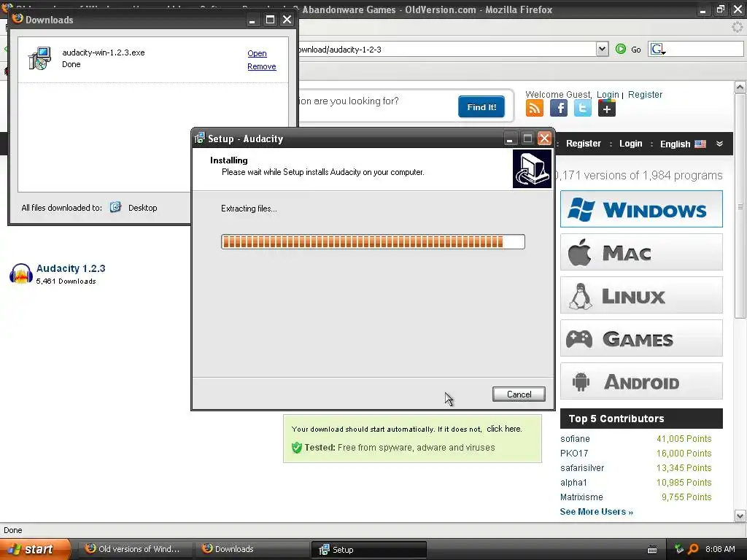Click 41,005 Points next to sofiane
The height and width of the screenshot is (560, 747).
point(684,438)
